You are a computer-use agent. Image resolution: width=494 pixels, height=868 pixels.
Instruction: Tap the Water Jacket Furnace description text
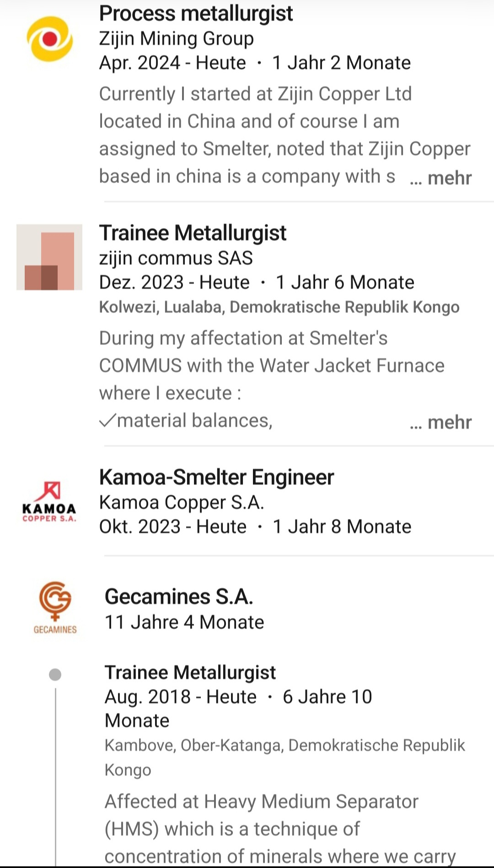(272, 366)
